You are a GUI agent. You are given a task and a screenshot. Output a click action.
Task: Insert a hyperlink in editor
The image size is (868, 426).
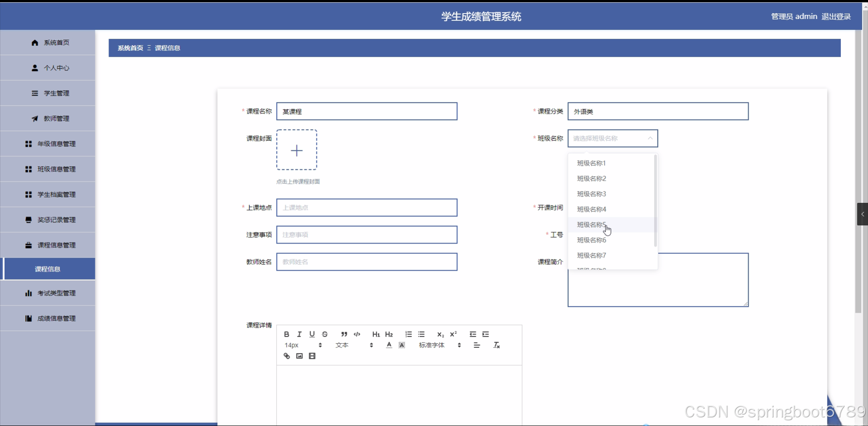point(286,356)
